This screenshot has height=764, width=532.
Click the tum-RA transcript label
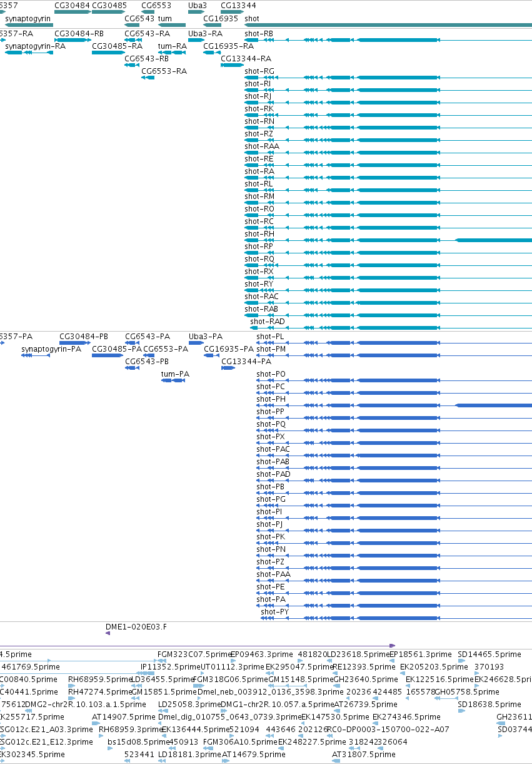173,46
